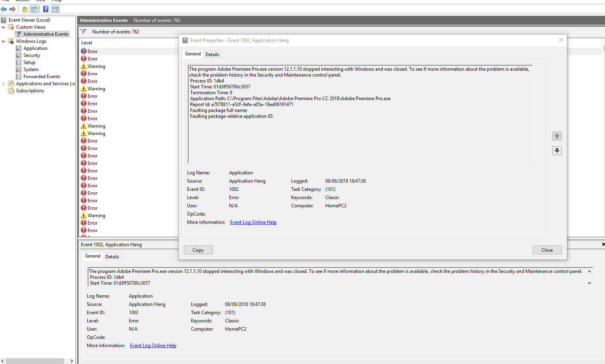Open Help via the question mark icon

point(46,9)
